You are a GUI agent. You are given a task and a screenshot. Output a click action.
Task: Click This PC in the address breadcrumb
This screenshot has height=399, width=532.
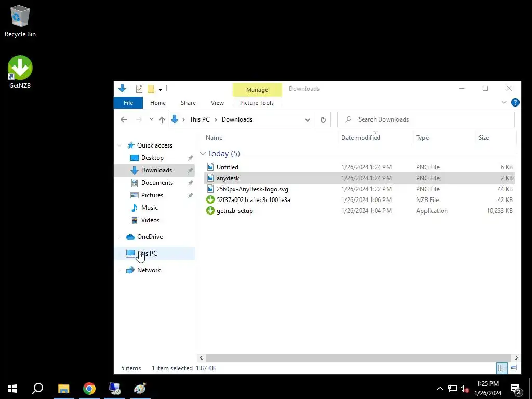tap(199, 119)
